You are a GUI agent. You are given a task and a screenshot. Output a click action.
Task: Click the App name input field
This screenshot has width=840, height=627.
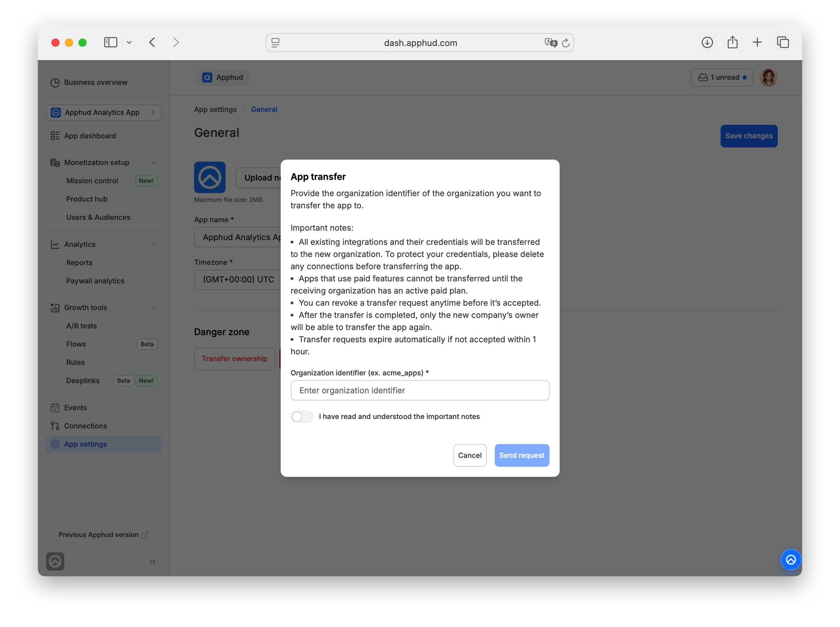coord(238,237)
